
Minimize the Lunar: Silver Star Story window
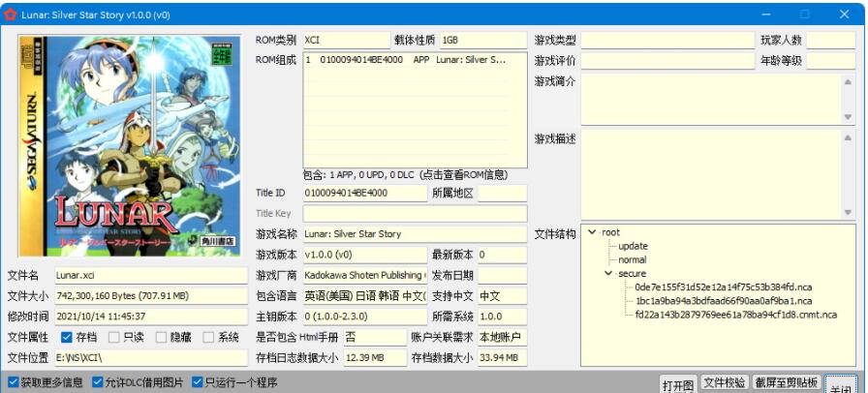point(766,15)
